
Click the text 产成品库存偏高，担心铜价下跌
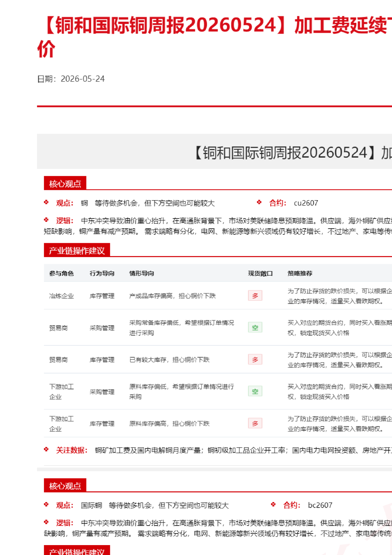coord(172,296)
